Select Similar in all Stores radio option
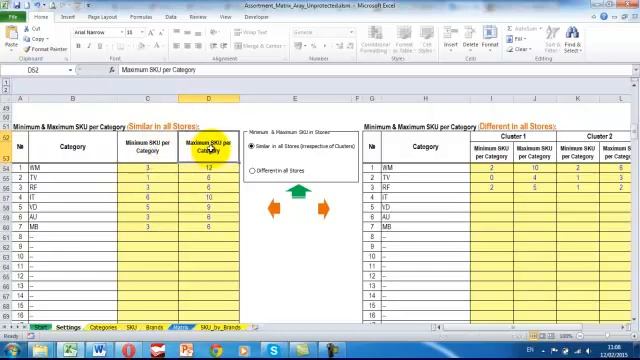The width and height of the screenshot is (640, 360). 251,146
